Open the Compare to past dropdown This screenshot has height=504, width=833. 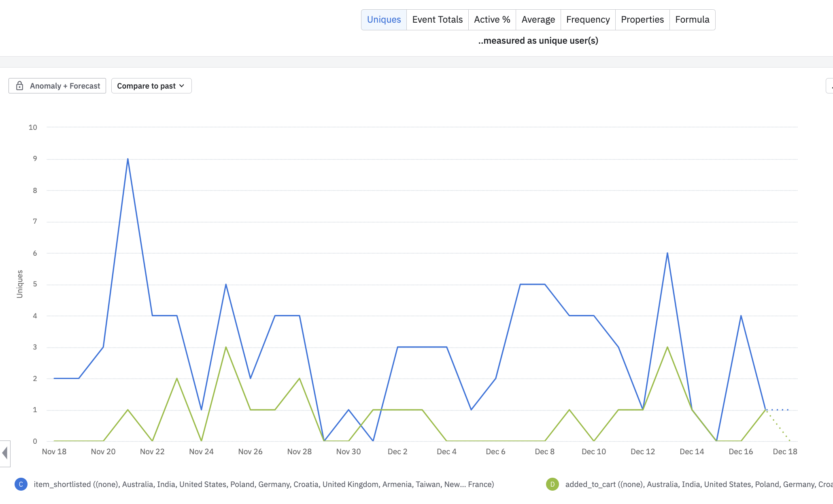coord(151,86)
